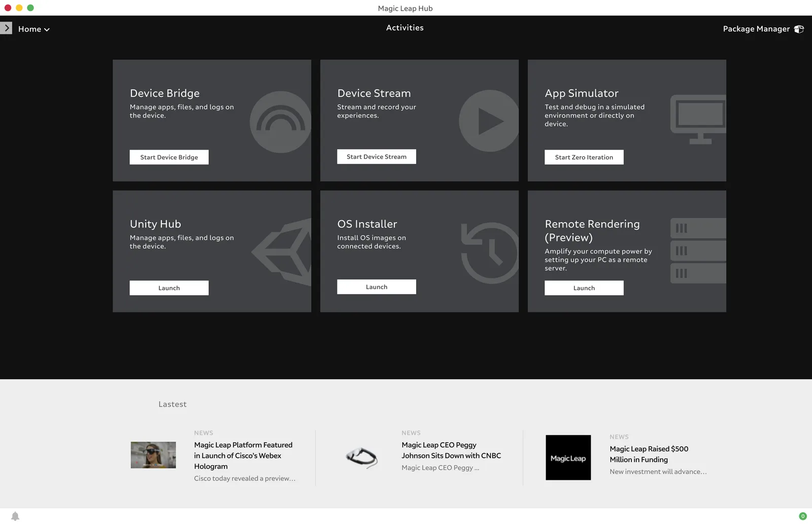Expand the sidebar with the chevron arrow
The width and height of the screenshot is (812, 524).
pos(6,28)
